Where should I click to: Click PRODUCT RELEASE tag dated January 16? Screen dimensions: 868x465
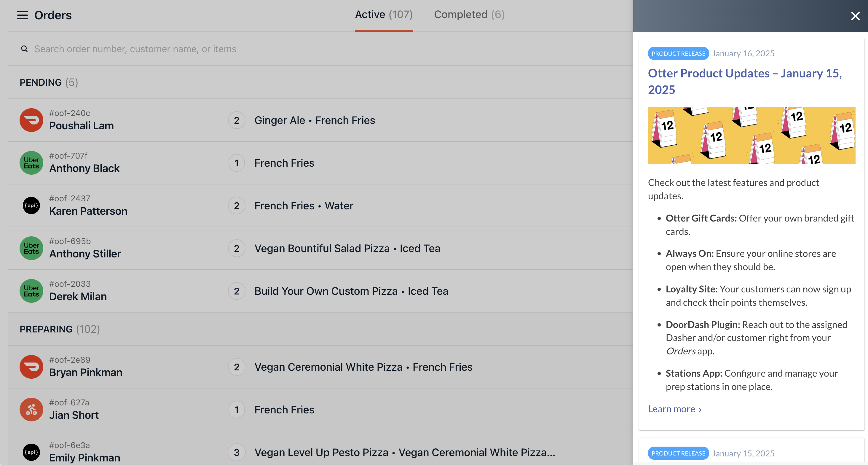(x=678, y=54)
